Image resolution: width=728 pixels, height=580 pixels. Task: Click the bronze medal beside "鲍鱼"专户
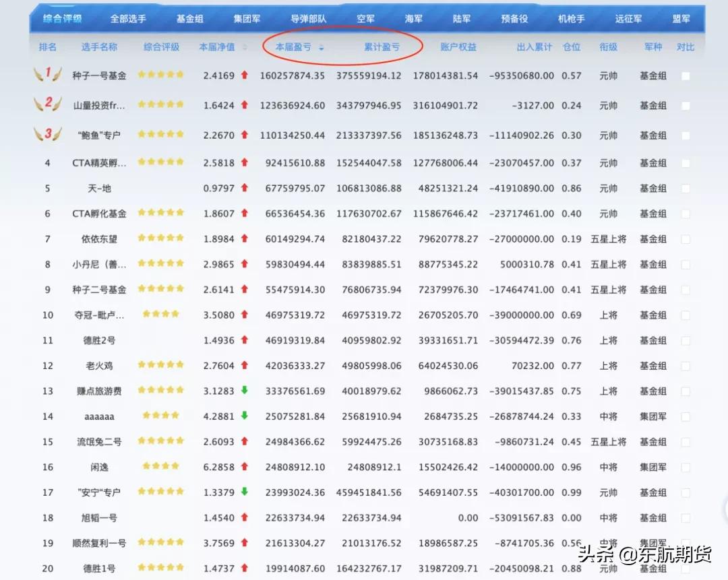pos(47,134)
